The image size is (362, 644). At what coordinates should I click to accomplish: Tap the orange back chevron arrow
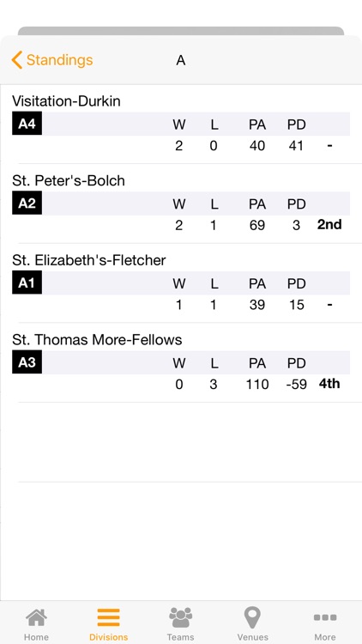[16, 60]
